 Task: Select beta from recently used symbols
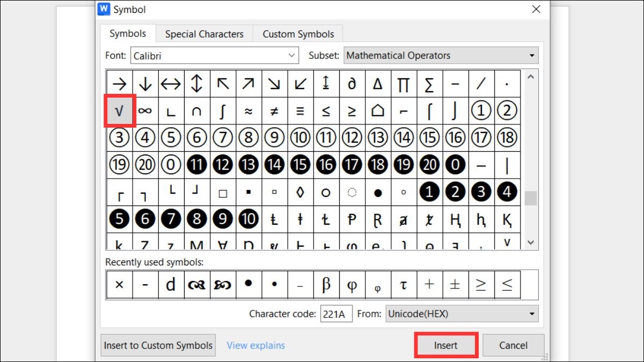[x=326, y=284]
